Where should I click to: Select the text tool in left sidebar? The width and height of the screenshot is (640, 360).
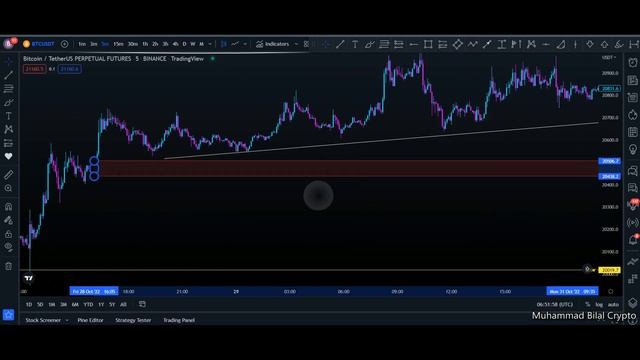pos(9,116)
